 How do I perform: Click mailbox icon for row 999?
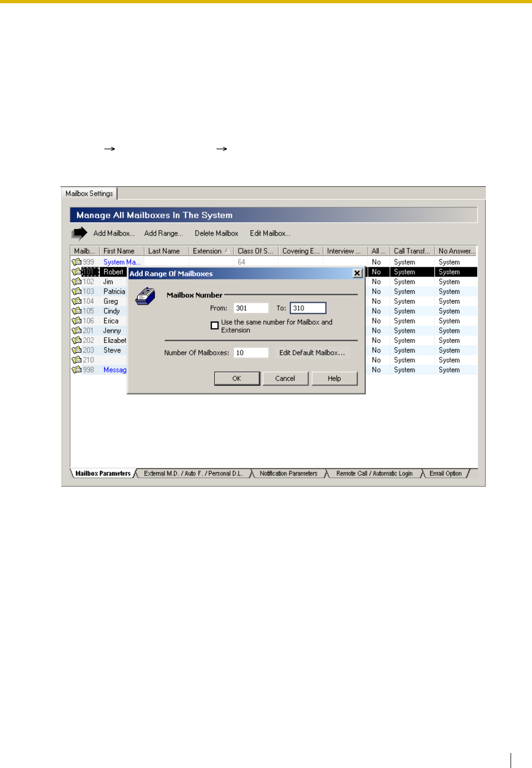point(77,262)
